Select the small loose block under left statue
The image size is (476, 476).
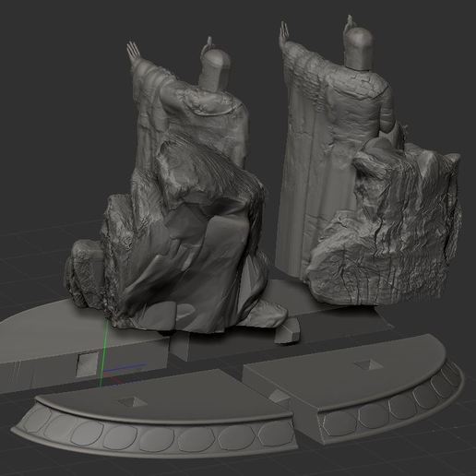tap(287, 331)
